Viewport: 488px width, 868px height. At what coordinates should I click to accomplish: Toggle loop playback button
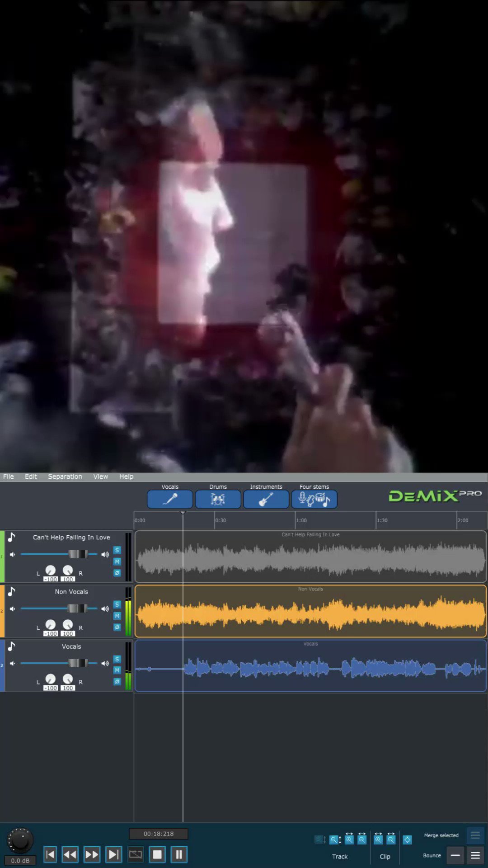[135, 854]
